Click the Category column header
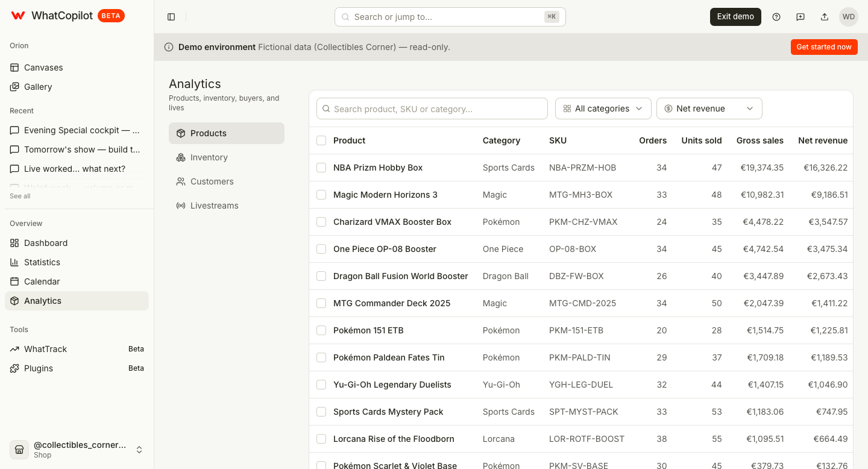The height and width of the screenshot is (469, 868). (502, 140)
